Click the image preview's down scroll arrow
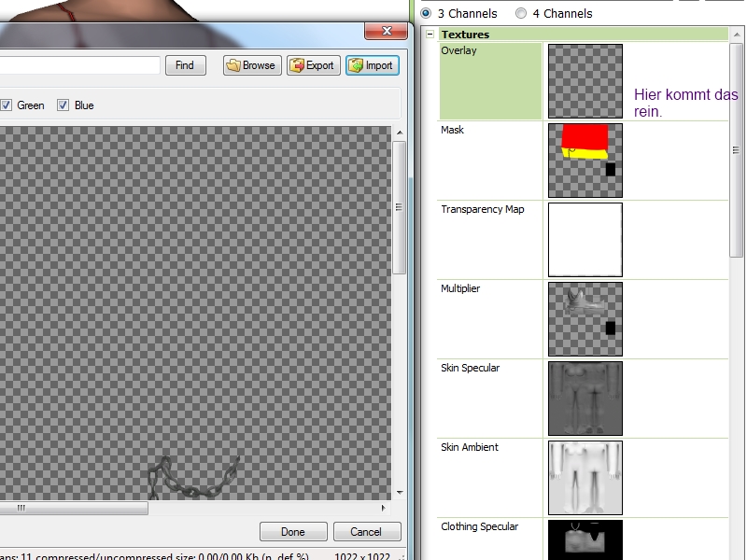 point(400,492)
